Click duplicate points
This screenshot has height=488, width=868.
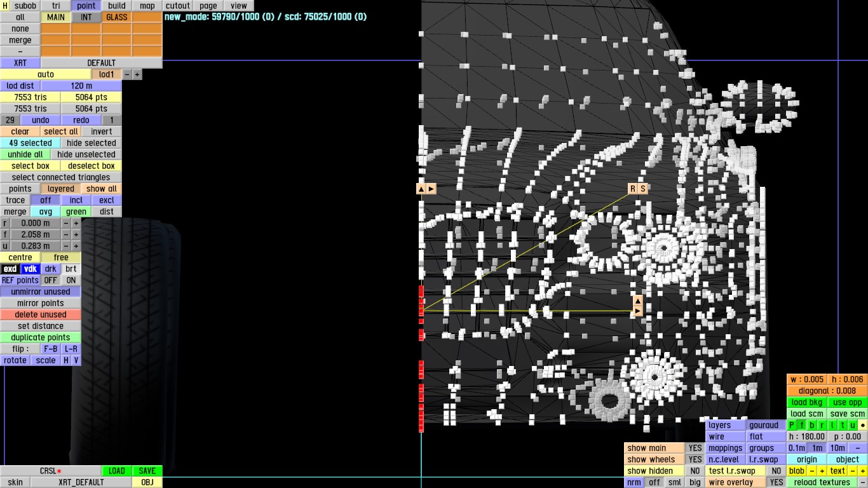pos(41,337)
